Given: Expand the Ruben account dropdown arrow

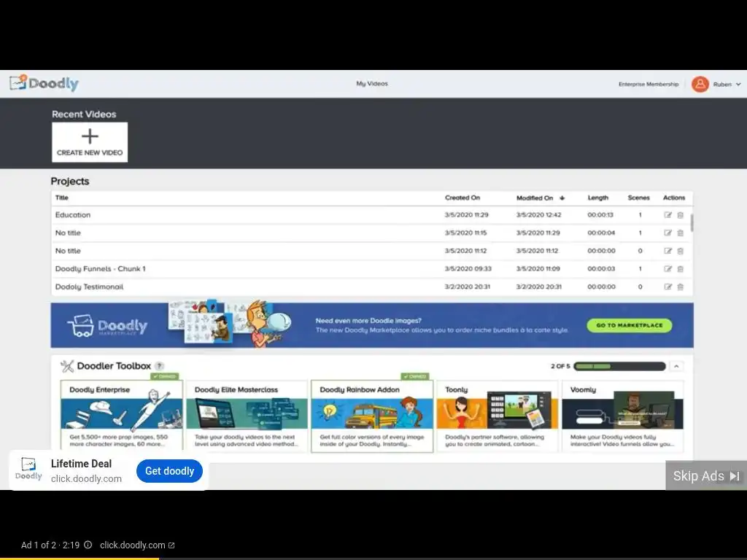Looking at the screenshot, I should pyautogui.click(x=738, y=85).
